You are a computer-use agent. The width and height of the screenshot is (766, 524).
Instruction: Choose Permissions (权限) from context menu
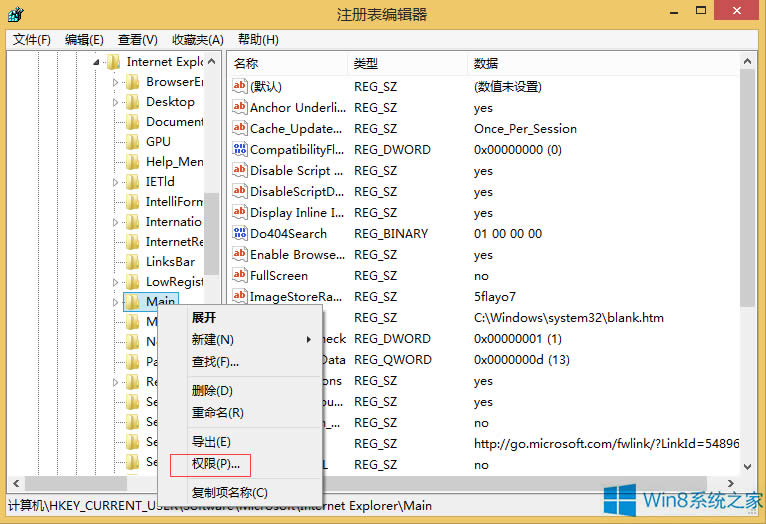point(209,464)
